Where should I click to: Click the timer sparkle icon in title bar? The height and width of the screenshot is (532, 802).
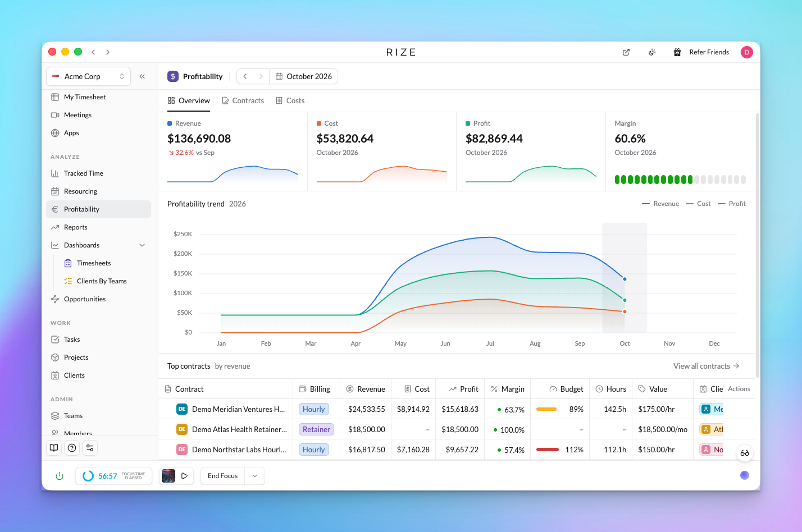(x=652, y=52)
